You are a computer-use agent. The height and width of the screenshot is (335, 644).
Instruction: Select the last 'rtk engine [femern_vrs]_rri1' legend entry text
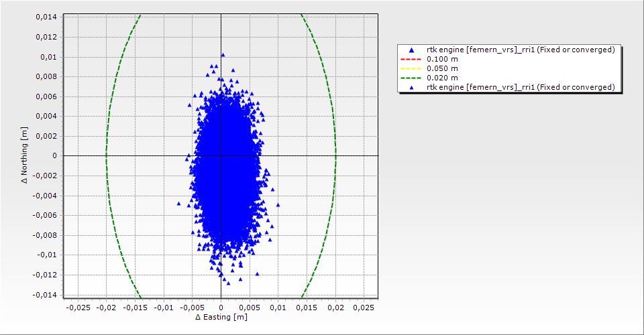[521, 87]
